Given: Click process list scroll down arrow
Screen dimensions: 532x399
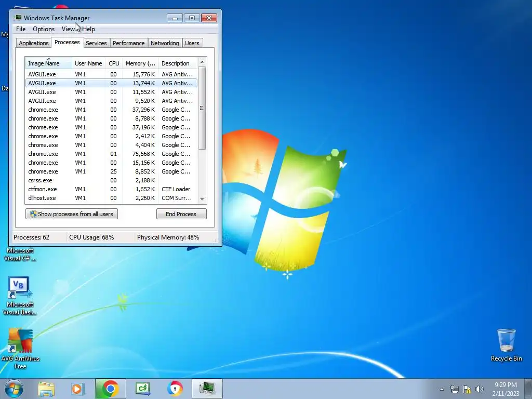Looking at the screenshot, I should pyautogui.click(x=202, y=199).
